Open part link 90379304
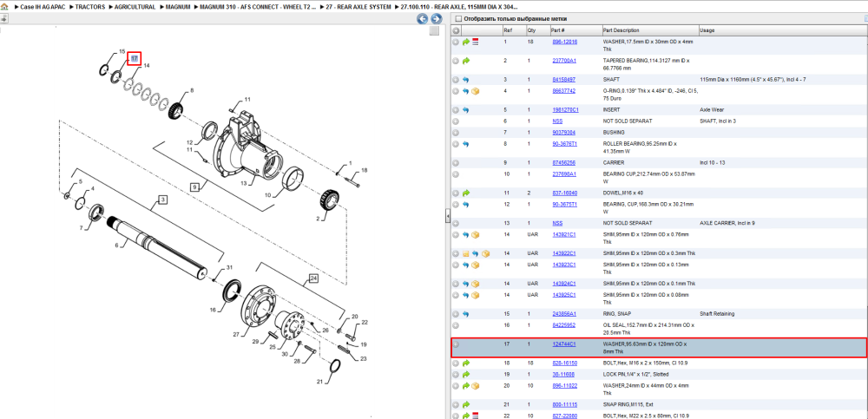Viewport: 868px width, 419px height. 563,133
